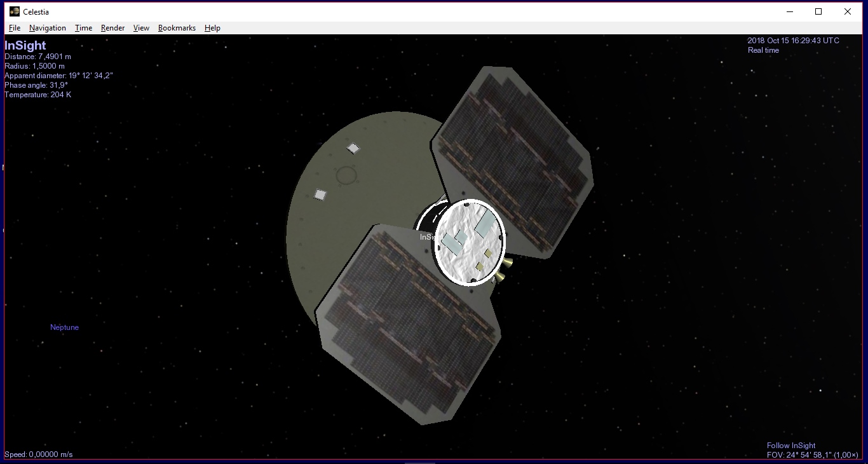Click the 'Radius: 1,5000 m' text
Viewport: 868px width, 464px height.
[34, 66]
